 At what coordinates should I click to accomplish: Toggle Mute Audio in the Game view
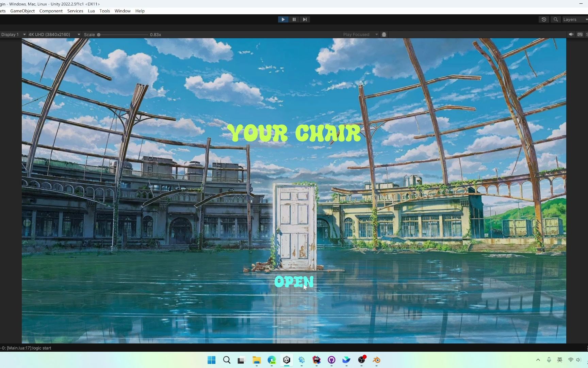point(571,34)
